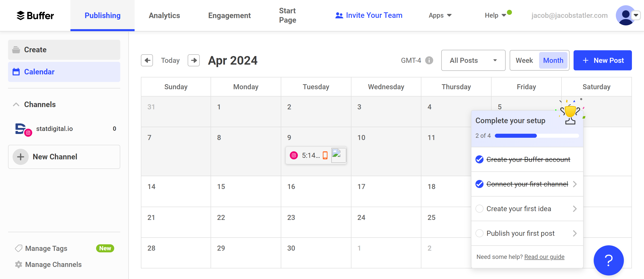Click the Instagram channel icon for statdigital.io
The height and width of the screenshot is (279, 644).
click(27, 132)
